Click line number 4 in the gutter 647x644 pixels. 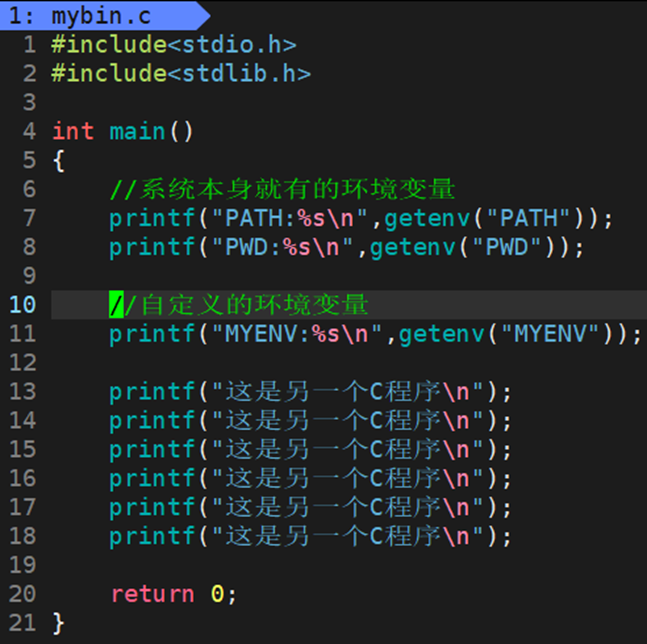[30, 131]
